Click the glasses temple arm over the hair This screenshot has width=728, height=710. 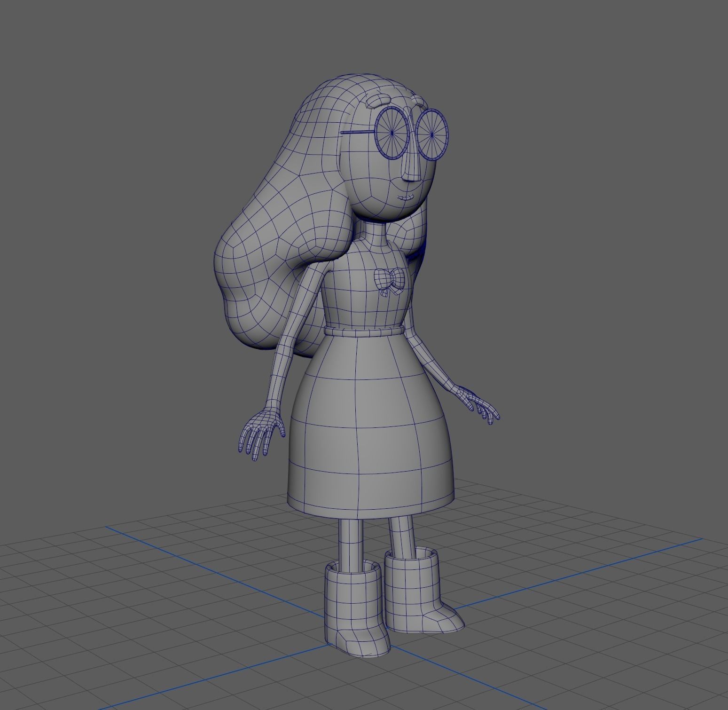(x=358, y=132)
